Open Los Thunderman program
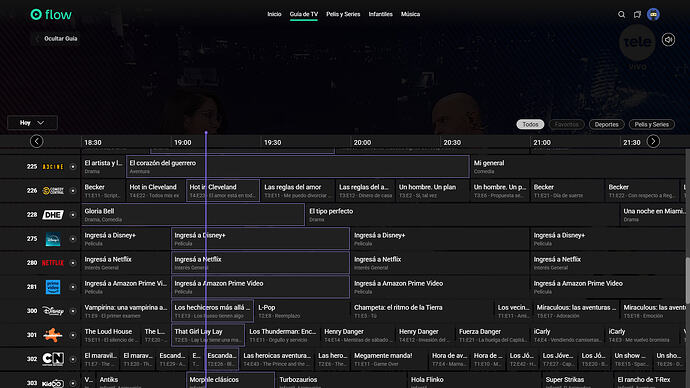This screenshot has height=388, width=690. pos(283,335)
